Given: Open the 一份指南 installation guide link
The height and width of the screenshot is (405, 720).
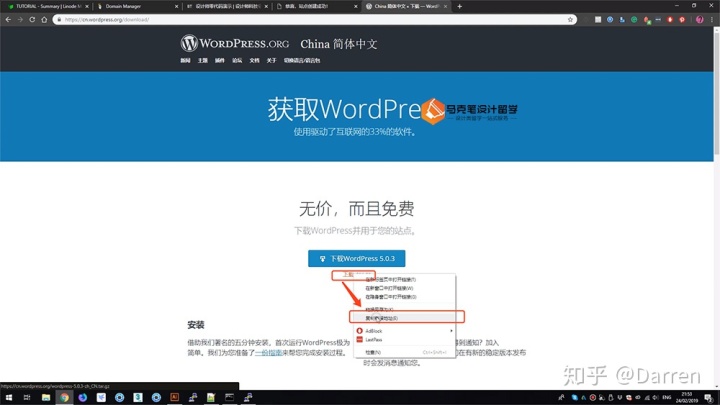Looking at the screenshot, I should point(269,353).
